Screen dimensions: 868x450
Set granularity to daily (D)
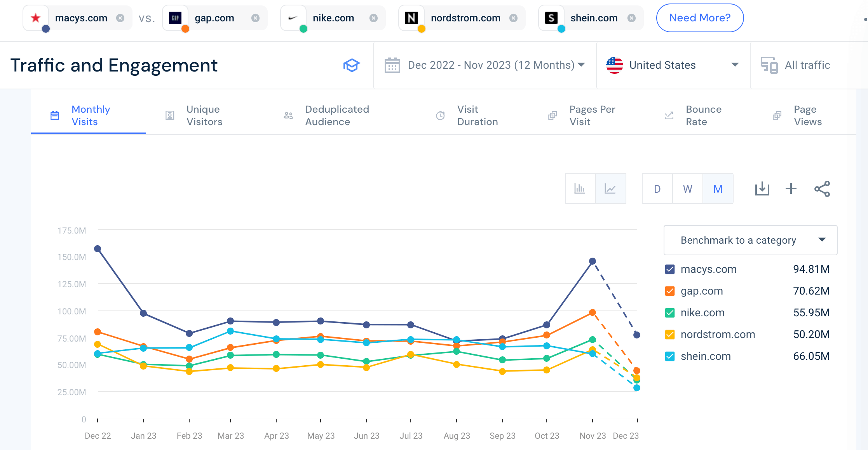click(657, 189)
